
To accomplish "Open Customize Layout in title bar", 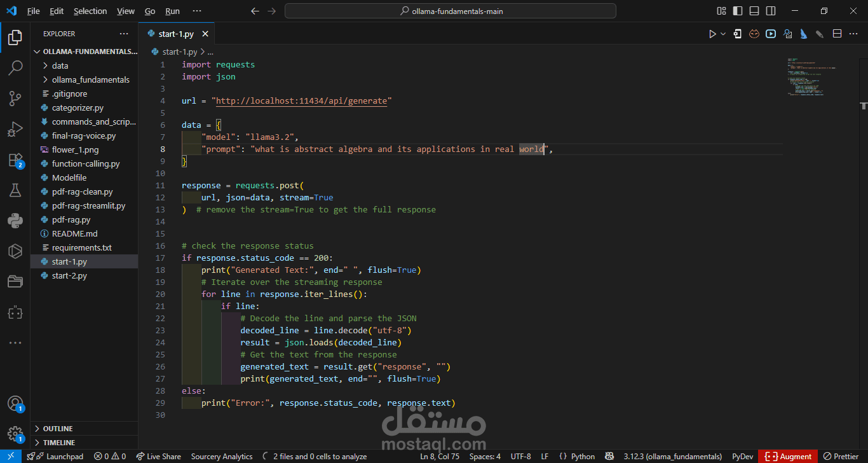I will [721, 11].
